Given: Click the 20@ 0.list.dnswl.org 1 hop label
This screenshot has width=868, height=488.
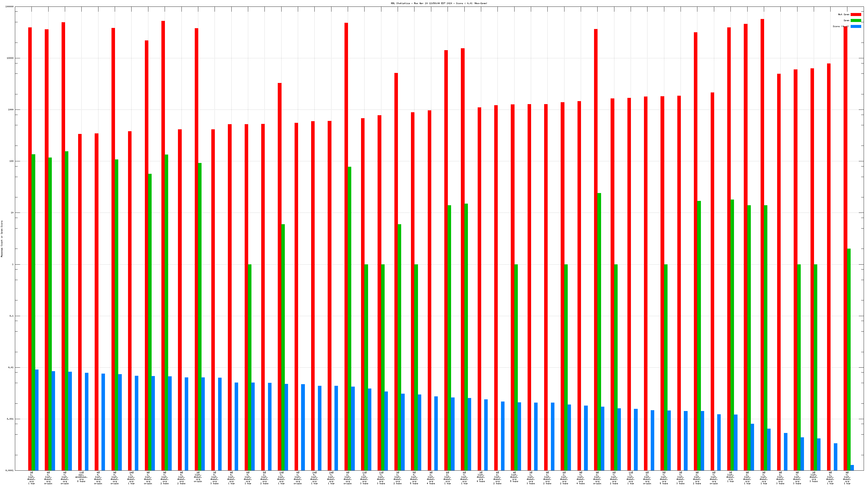Looking at the screenshot, I should [314, 478].
